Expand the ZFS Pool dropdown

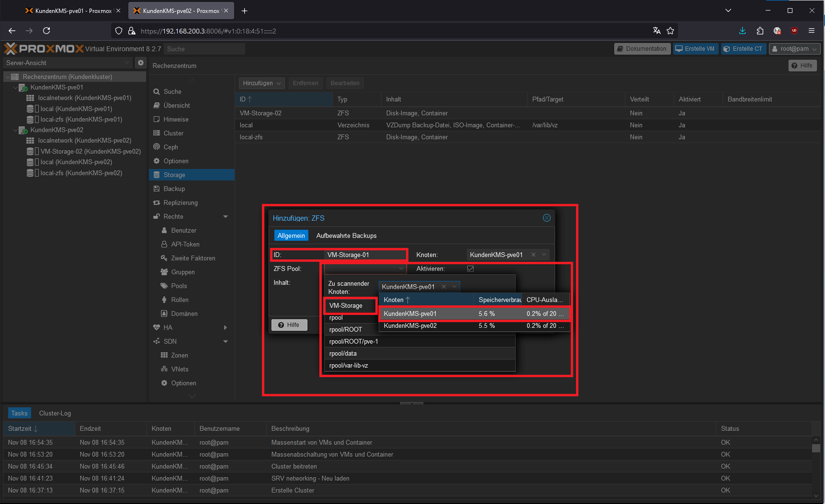401,269
